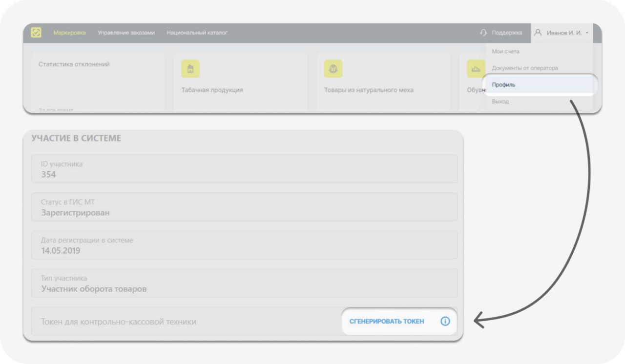Open the Маркировка tab
Screen dimensions: 625x364
point(69,33)
